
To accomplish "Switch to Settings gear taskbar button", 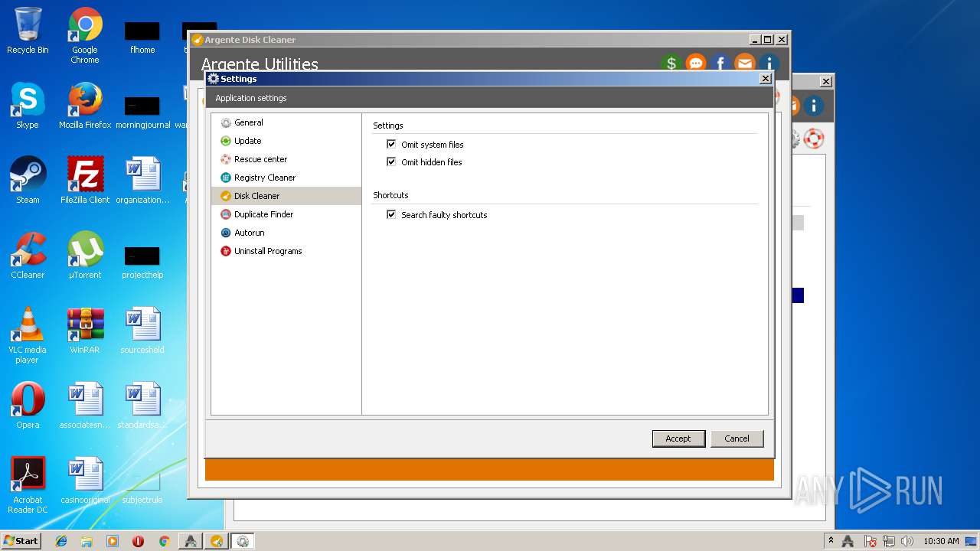I will tap(243, 541).
